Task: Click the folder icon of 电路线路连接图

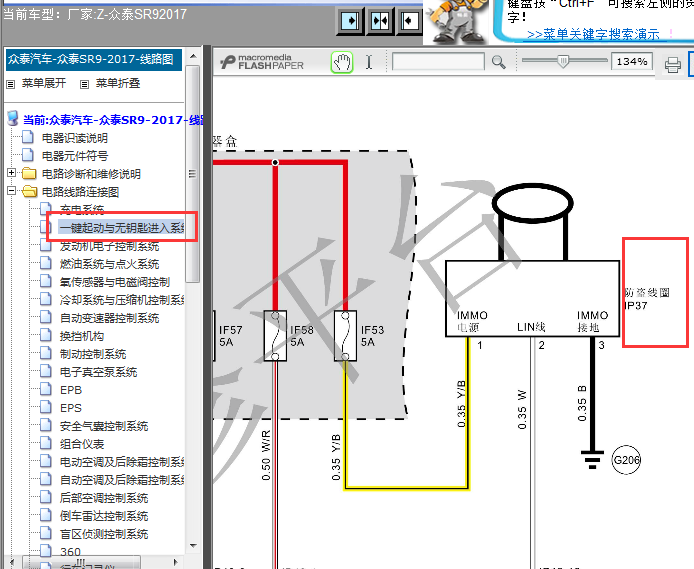Action: [x=29, y=191]
